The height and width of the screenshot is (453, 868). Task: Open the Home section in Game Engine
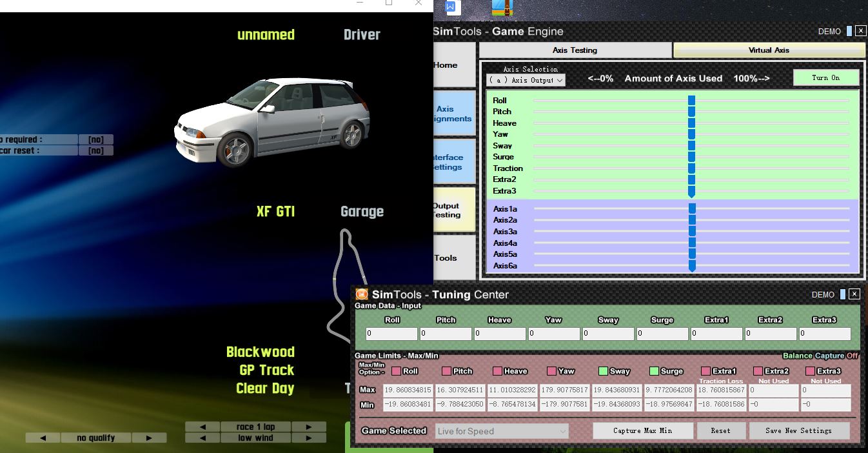coord(455,65)
